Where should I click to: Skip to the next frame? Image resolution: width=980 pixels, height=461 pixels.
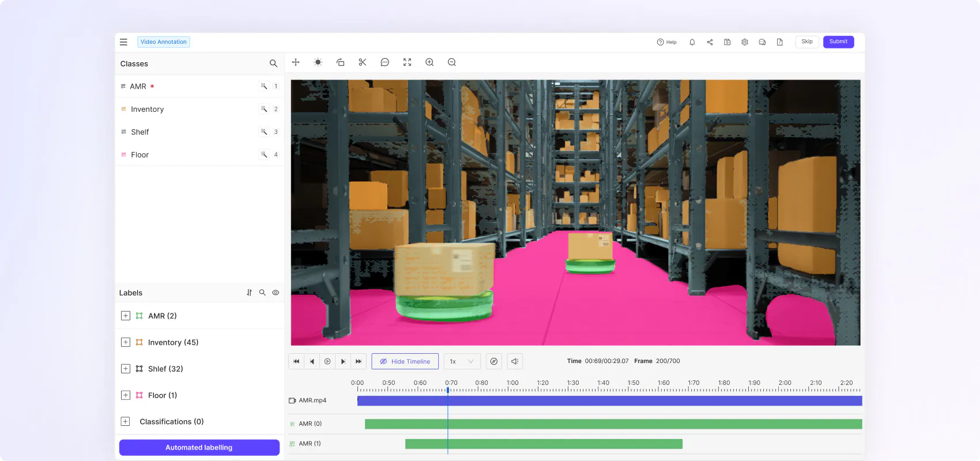pos(343,361)
